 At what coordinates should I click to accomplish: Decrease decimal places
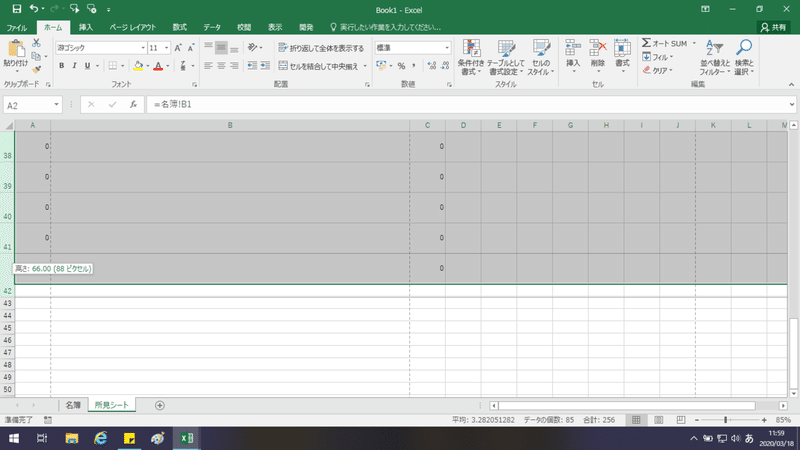445,66
